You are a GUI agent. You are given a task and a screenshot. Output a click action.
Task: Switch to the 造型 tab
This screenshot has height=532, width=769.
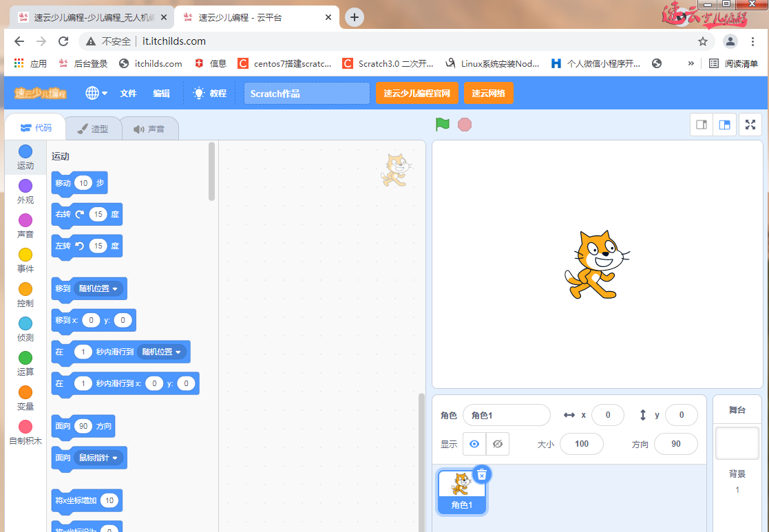[93, 129]
